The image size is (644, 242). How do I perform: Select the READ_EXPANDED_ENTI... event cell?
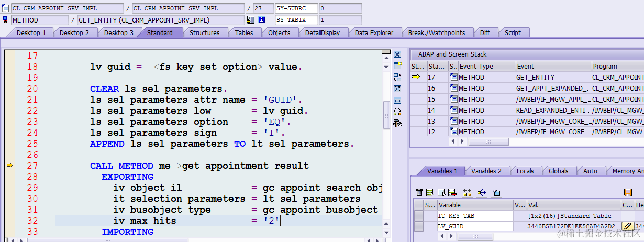pos(553,110)
